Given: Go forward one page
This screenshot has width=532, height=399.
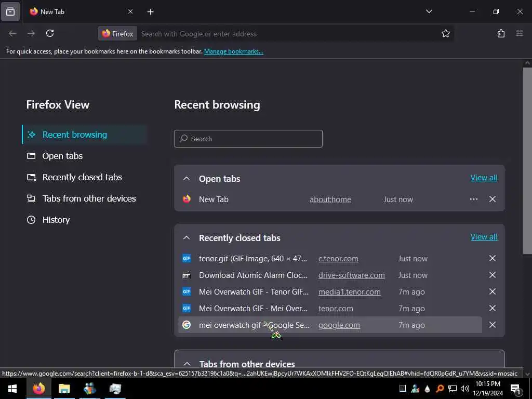Looking at the screenshot, I should (31, 33).
